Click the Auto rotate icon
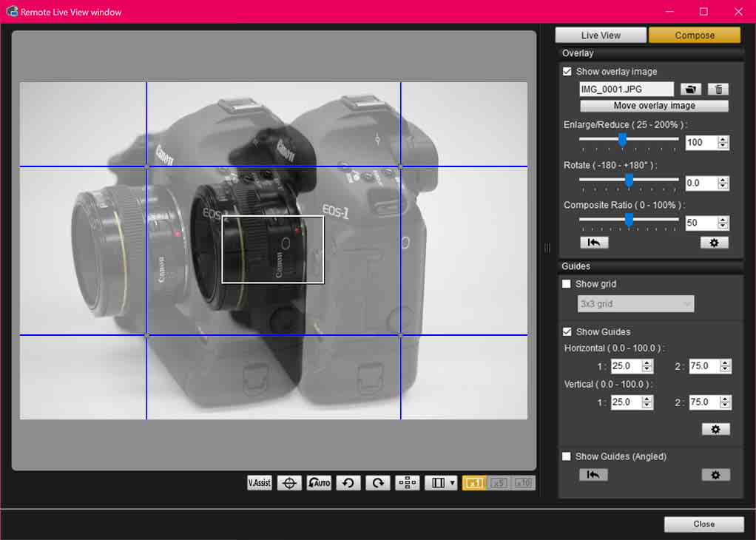 319,482
